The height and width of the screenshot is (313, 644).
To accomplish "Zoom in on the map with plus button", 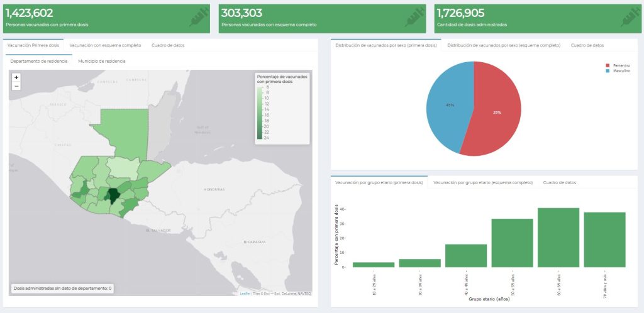I will pos(16,77).
